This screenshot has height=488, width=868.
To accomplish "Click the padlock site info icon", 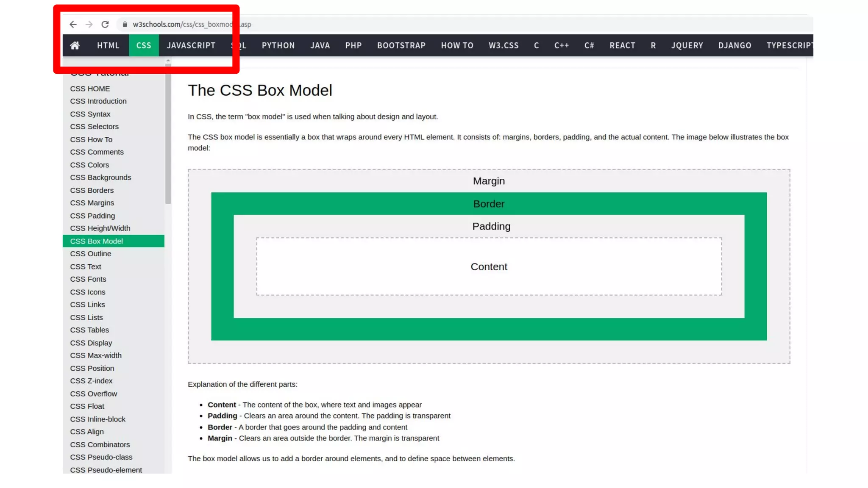I will [125, 25].
